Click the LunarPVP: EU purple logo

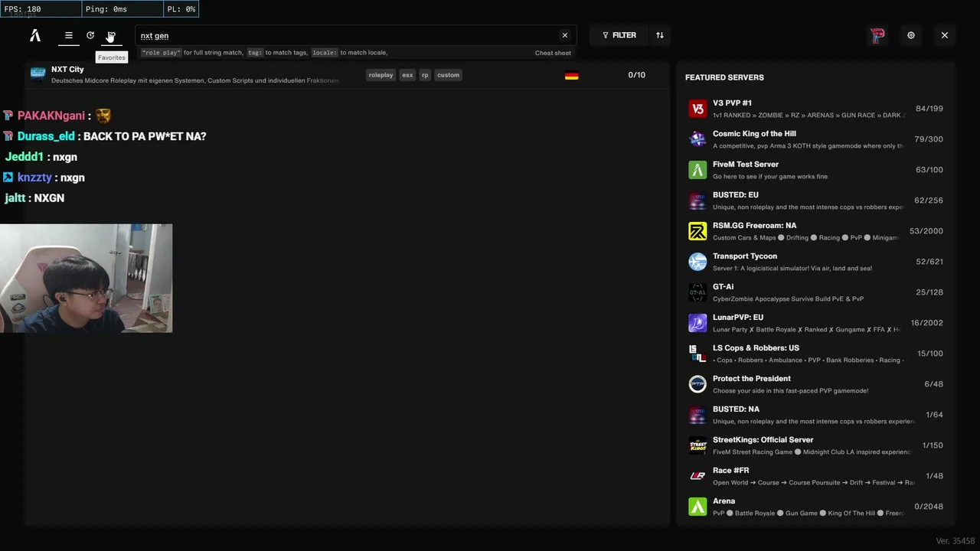[x=697, y=323]
